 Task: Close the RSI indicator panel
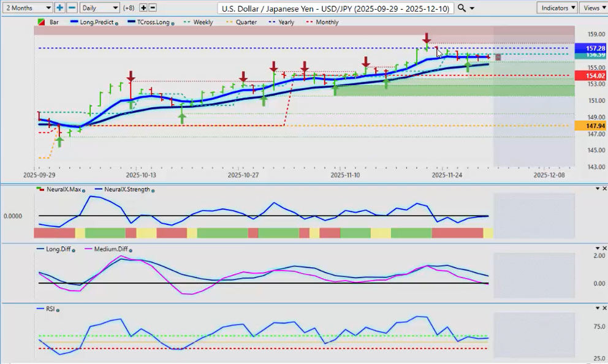click(x=604, y=308)
